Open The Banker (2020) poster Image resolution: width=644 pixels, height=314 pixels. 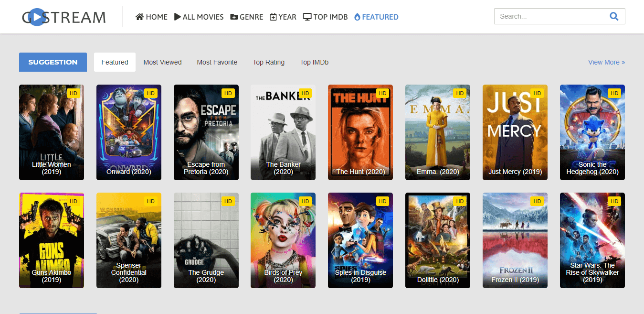283,132
